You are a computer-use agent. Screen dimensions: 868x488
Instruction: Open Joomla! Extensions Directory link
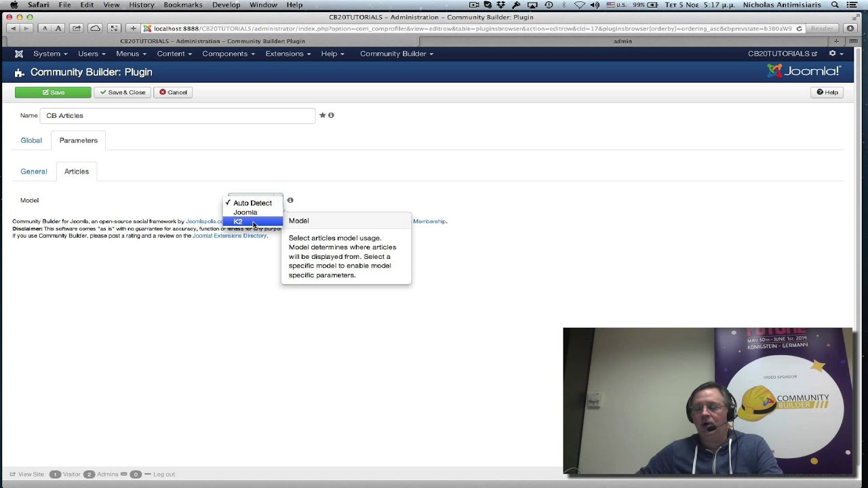[230, 236]
